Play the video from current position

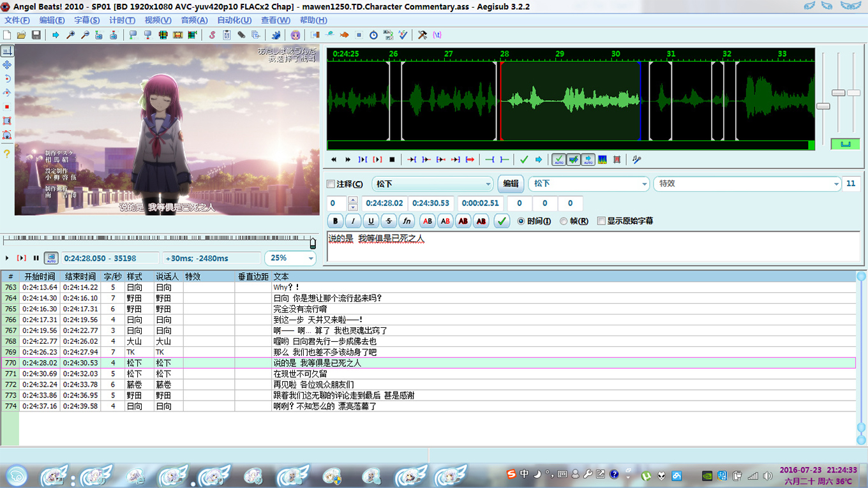pyautogui.click(x=7, y=258)
